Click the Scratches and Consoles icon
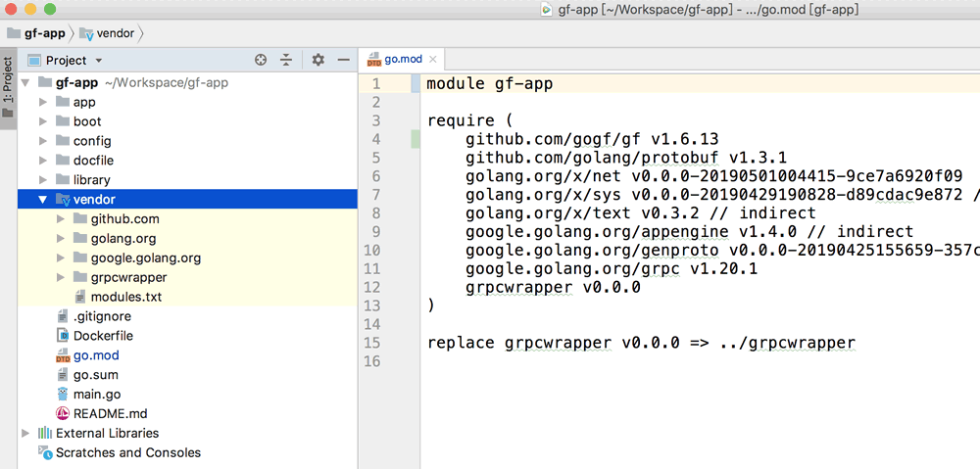The width and height of the screenshot is (980, 469). pos(45,452)
